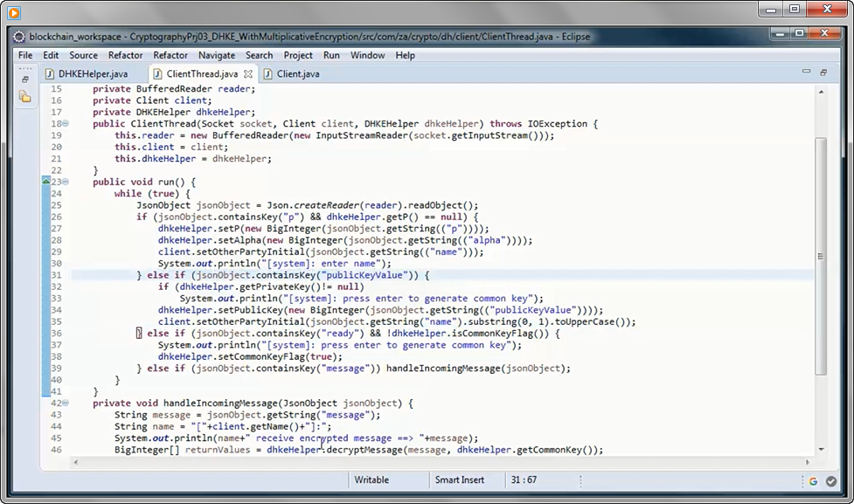Click the Java file icon on DHKEHelper.java tab
The height and width of the screenshot is (504, 854).
pos(51,74)
